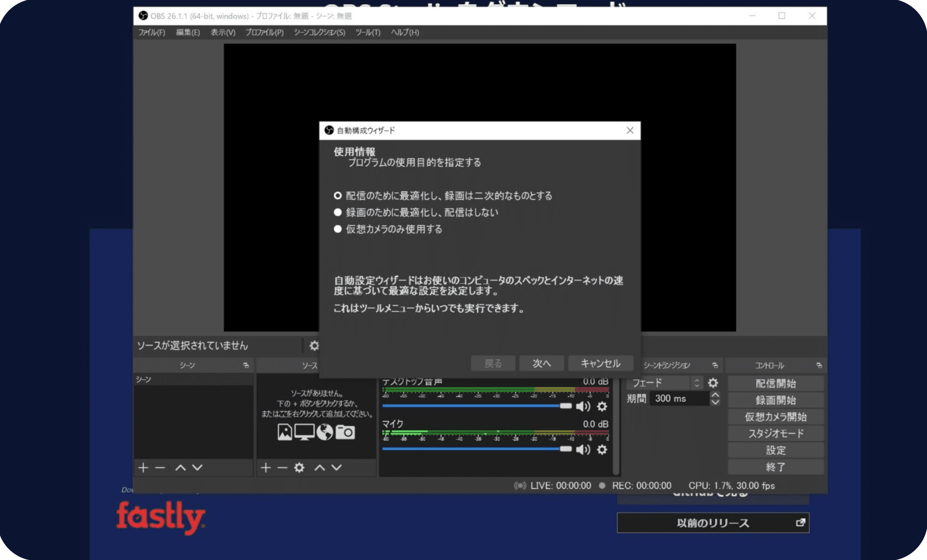
Task: Open 以前のリリース link on webpage
Action: (713, 523)
